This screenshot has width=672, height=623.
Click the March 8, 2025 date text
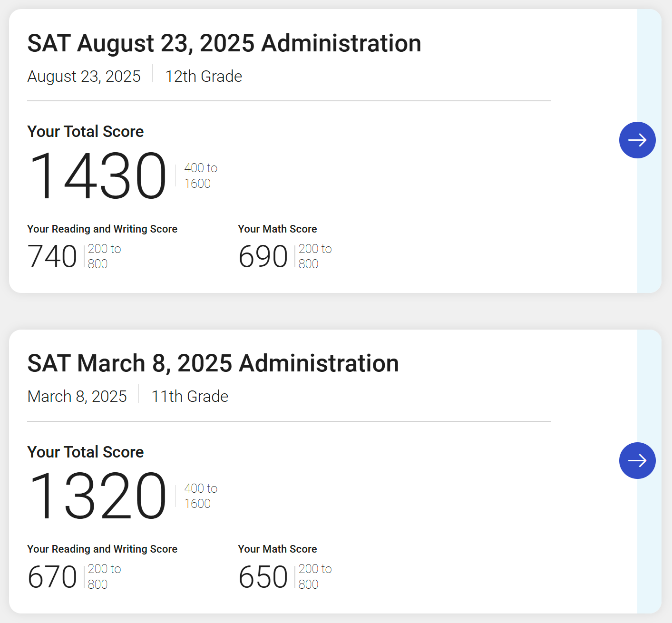tap(77, 396)
